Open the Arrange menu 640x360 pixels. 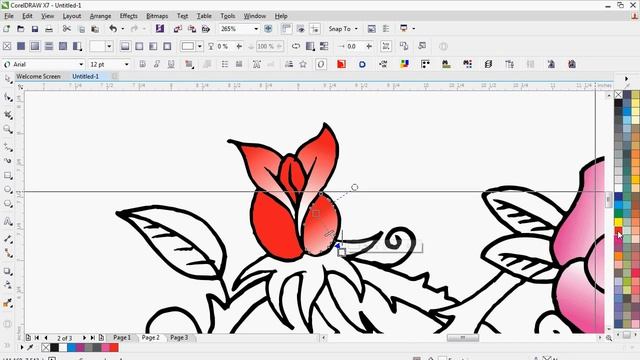tap(100, 16)
